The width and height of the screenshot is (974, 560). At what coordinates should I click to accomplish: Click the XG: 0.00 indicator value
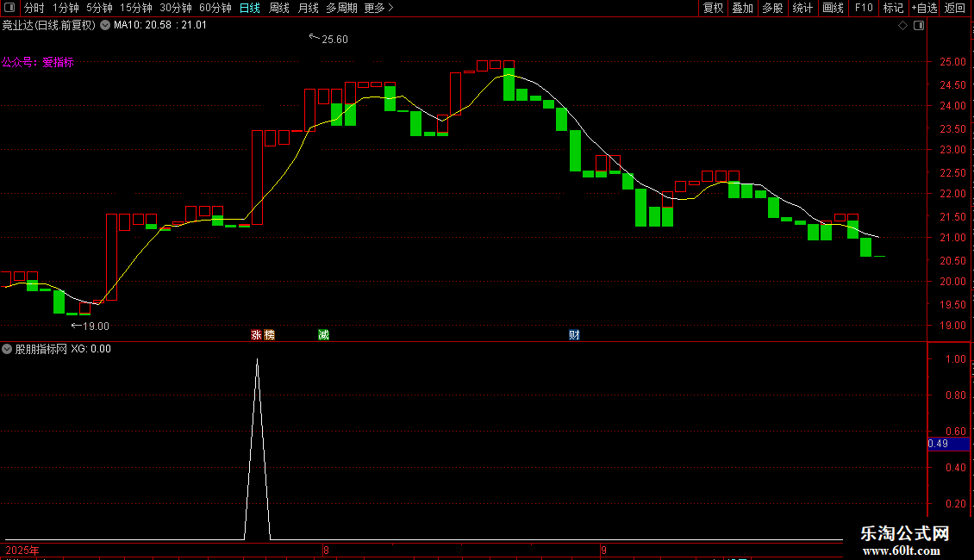coord(91,349)
